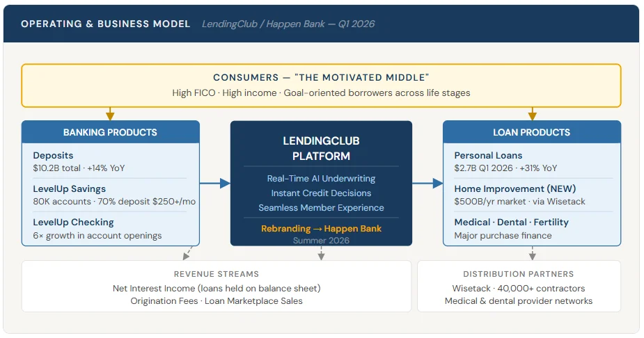The width and height of the screenshot is (644, 338).
Task: Select the Deposits item
Action: tap(53, 156)
